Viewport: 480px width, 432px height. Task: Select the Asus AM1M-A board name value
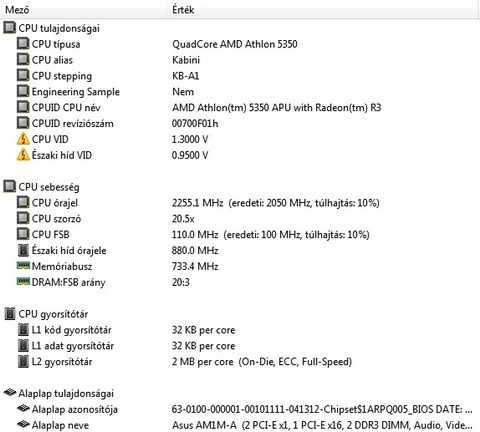(322, 425)
